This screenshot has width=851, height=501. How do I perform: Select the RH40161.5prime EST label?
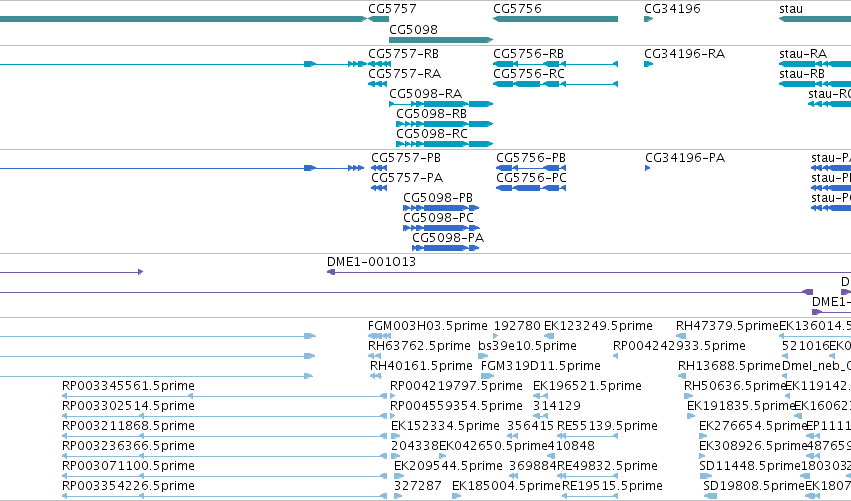[x=421, y=366]
